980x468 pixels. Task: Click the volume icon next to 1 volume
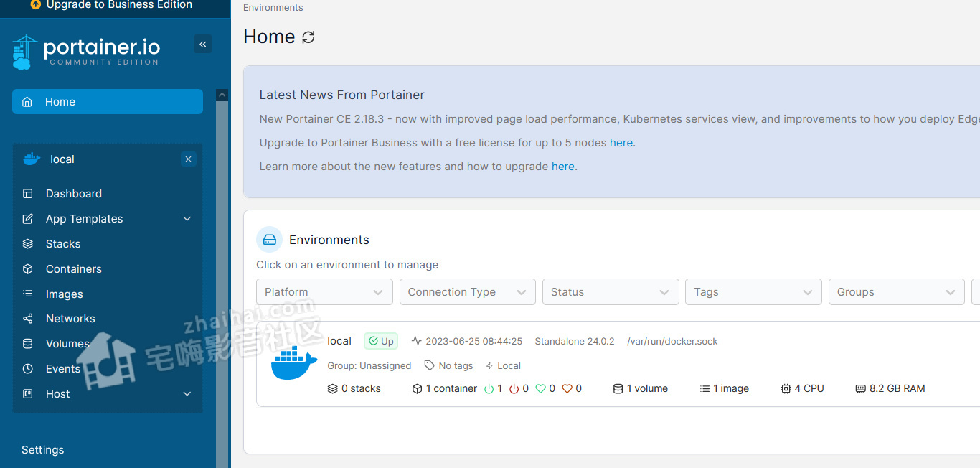(x=618, y=388)
